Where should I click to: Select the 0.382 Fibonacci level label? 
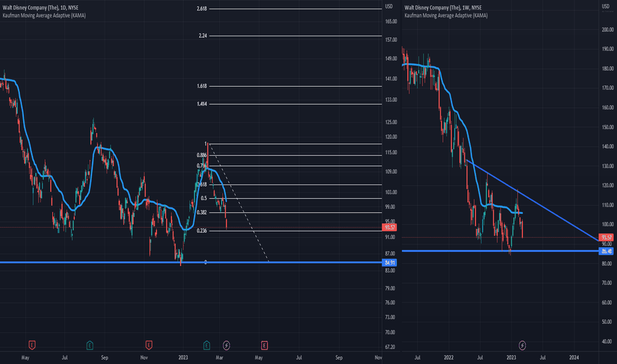pyautogui.click(x=202, y=212)
